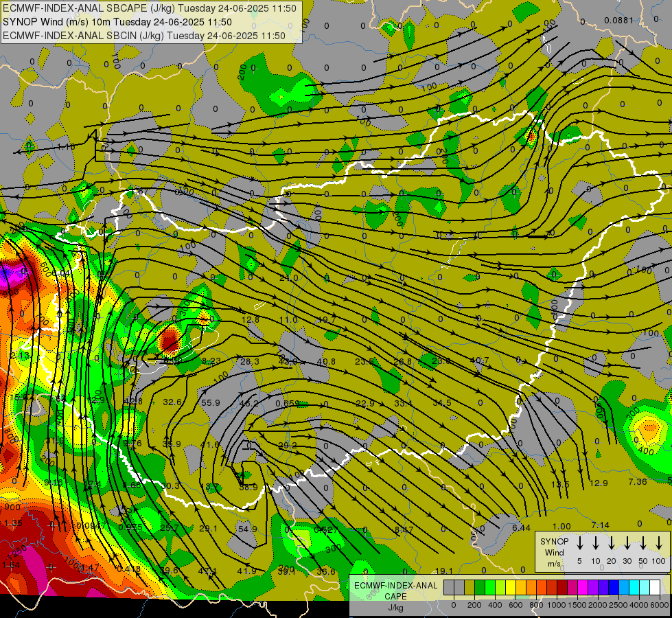Click the map value 2.13

coord(20,356)
